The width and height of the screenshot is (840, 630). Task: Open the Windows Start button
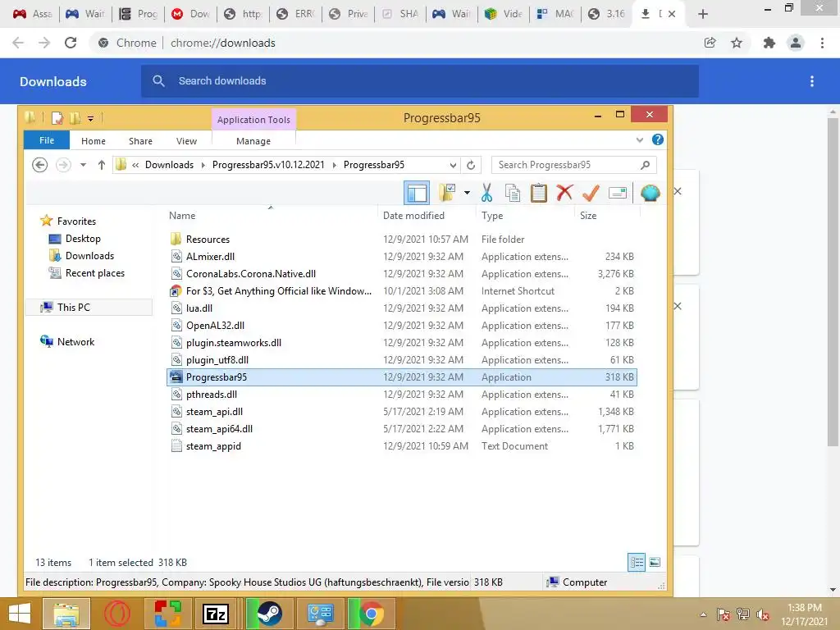pos(20,614)
